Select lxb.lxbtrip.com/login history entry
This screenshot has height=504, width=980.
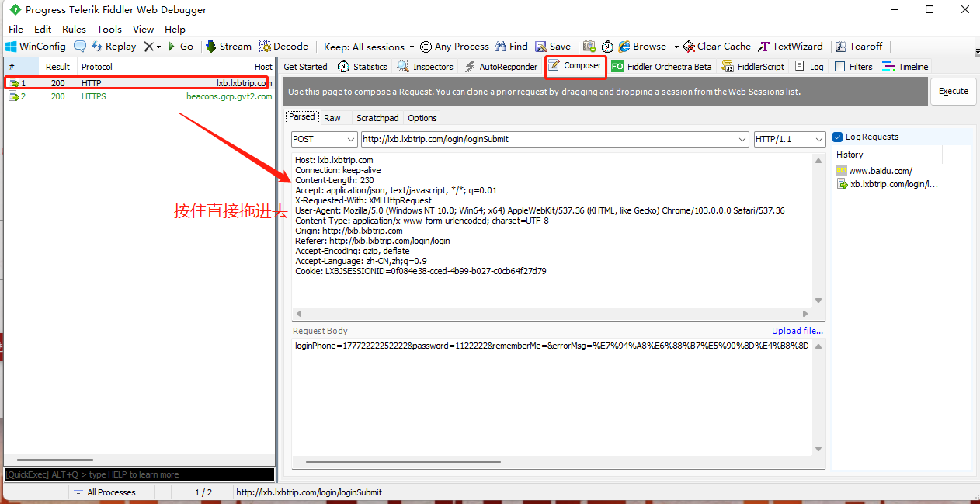[x=888, y=185]
